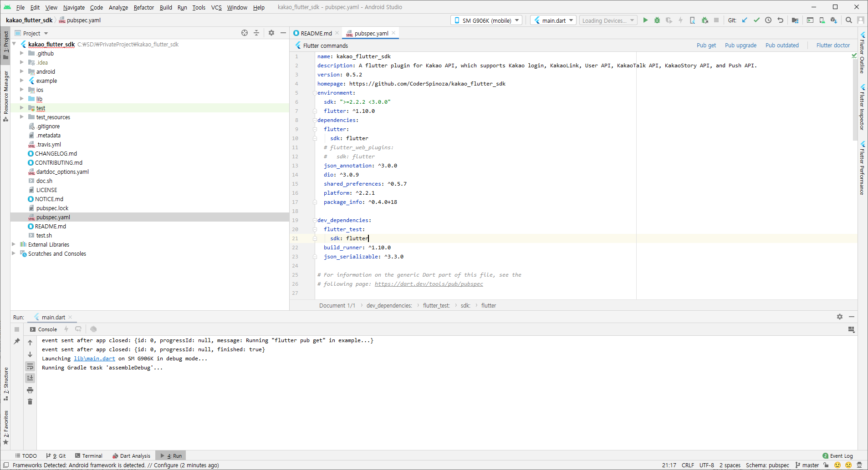Screen dimensions: 868x470
Task: Click the CRLF line separator indicator
Action: coord(688,465)
